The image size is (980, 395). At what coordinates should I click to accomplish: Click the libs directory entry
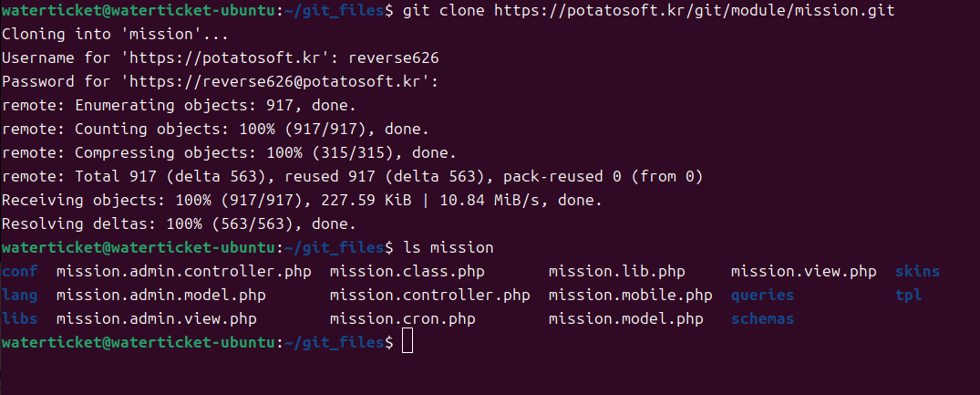pyautogui.click(x=19, y=318)
